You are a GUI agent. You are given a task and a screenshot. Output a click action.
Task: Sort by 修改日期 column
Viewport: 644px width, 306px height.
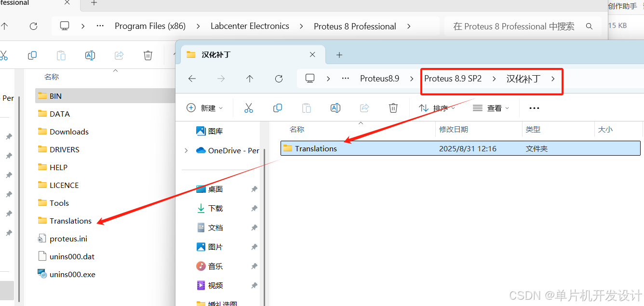point(454,129)
